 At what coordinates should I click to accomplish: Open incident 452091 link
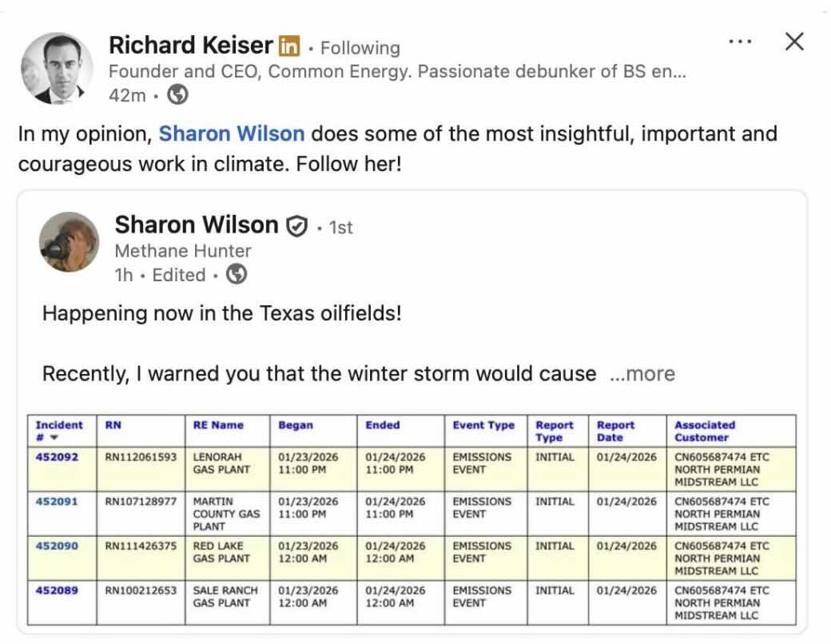click(57, 502)
